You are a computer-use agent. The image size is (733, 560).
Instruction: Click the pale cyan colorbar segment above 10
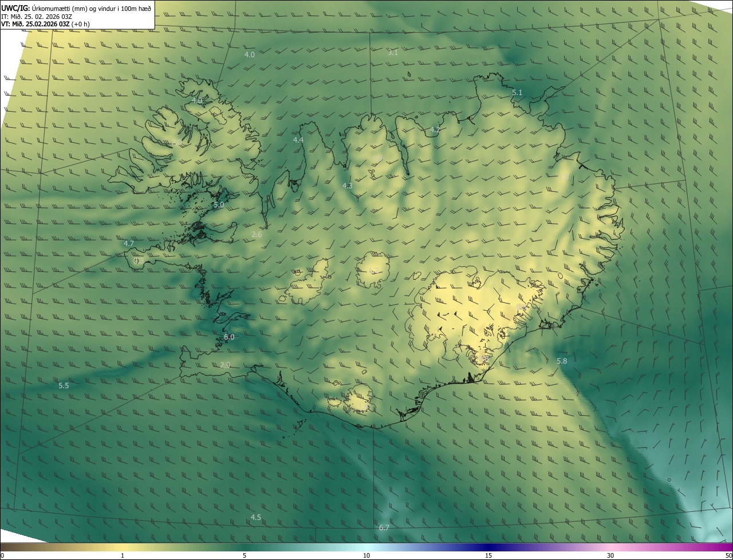coord(366,547)
